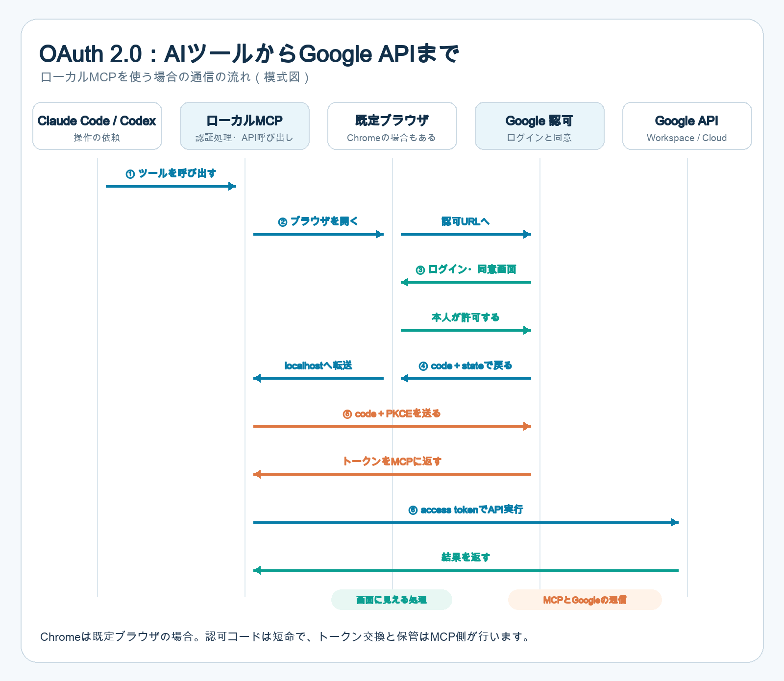The height and width of the screenshot is (681, 784).
Task: Click the label 認可URLへ
Action: (x=465, y=221)
